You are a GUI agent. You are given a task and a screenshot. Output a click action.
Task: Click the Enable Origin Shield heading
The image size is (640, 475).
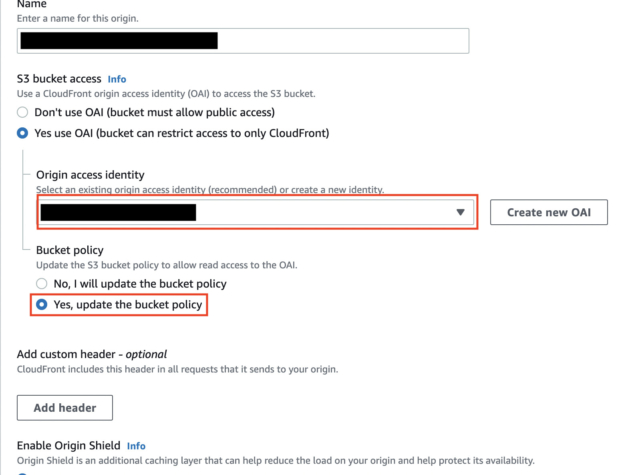(x=69, y=446)
